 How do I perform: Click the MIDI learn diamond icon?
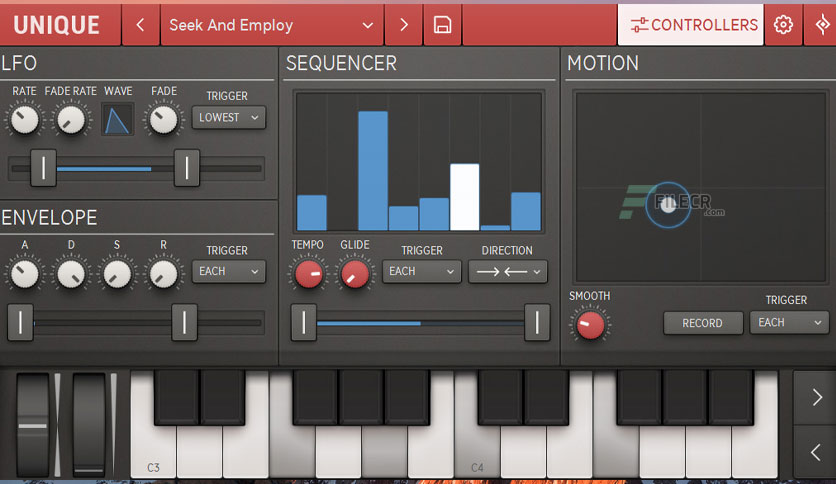(822, 25)
